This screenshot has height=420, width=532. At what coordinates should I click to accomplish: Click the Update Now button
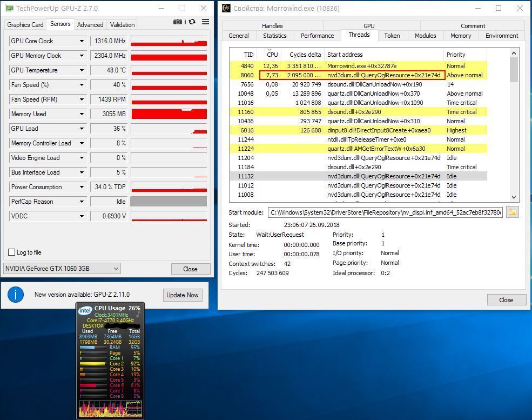pyautogui.click(x=183, y=295)
